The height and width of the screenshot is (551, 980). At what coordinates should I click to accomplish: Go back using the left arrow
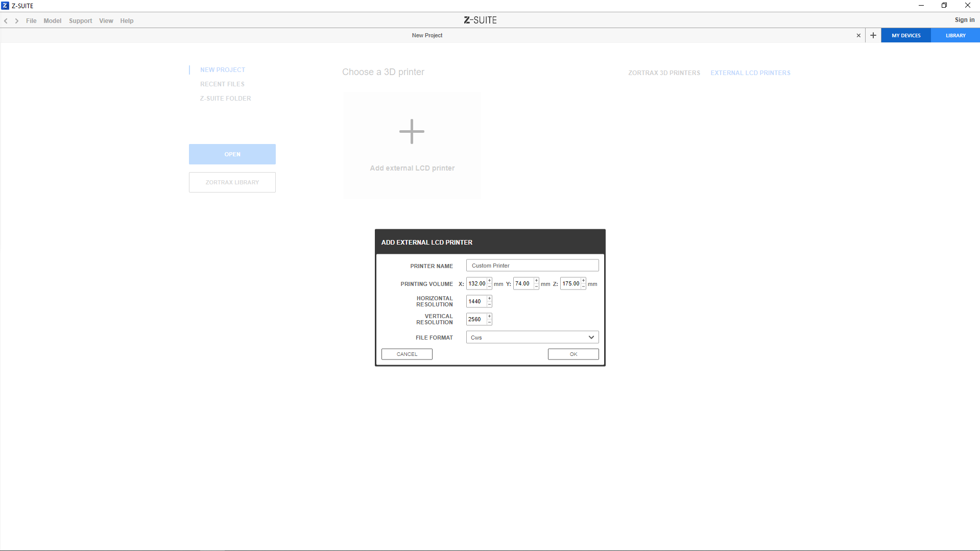(6, 21)
